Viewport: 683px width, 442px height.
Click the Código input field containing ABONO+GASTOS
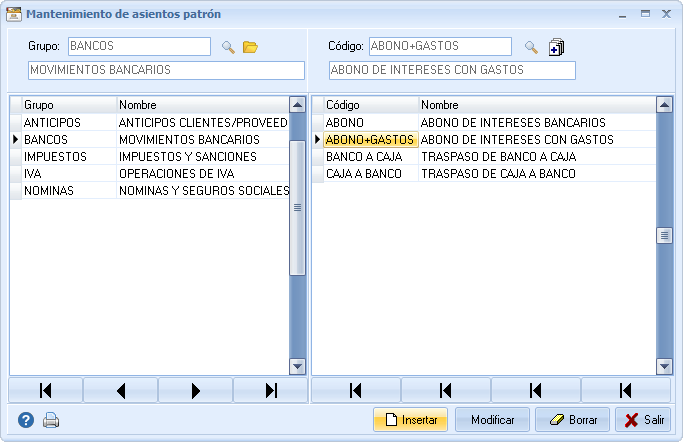(x=440, y=46)
